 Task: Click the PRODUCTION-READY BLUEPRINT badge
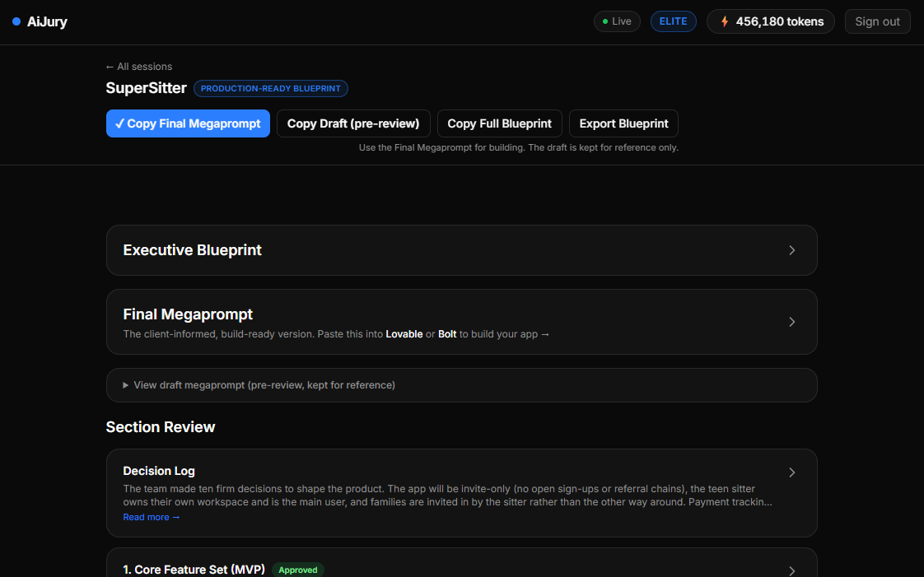(270, 88)
